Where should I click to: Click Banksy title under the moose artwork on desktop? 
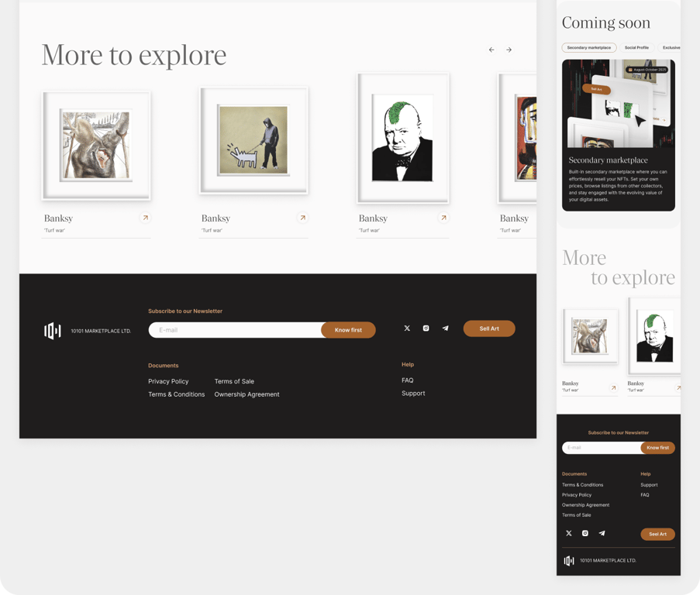click(58, 218)
